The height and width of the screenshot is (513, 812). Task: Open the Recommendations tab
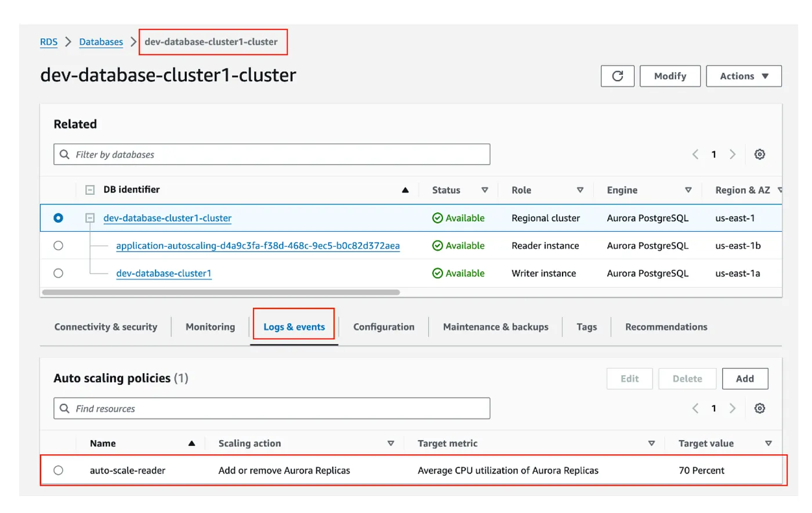tap(666, 327)
